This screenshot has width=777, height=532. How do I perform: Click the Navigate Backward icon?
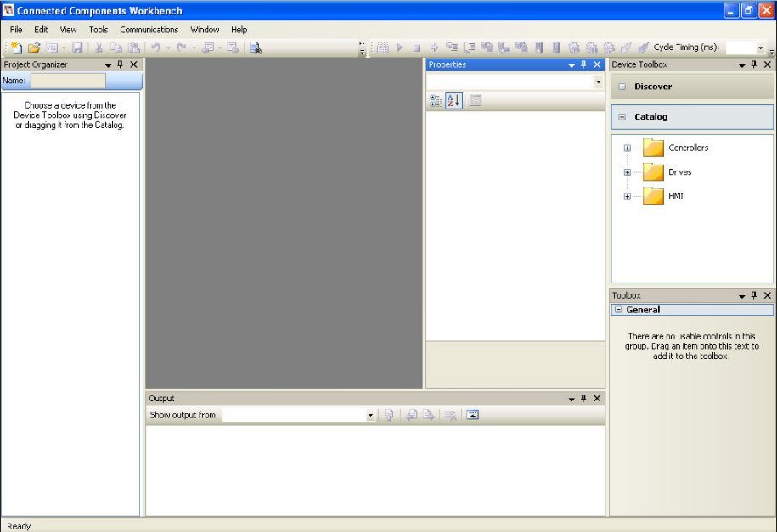coord(208,48)
